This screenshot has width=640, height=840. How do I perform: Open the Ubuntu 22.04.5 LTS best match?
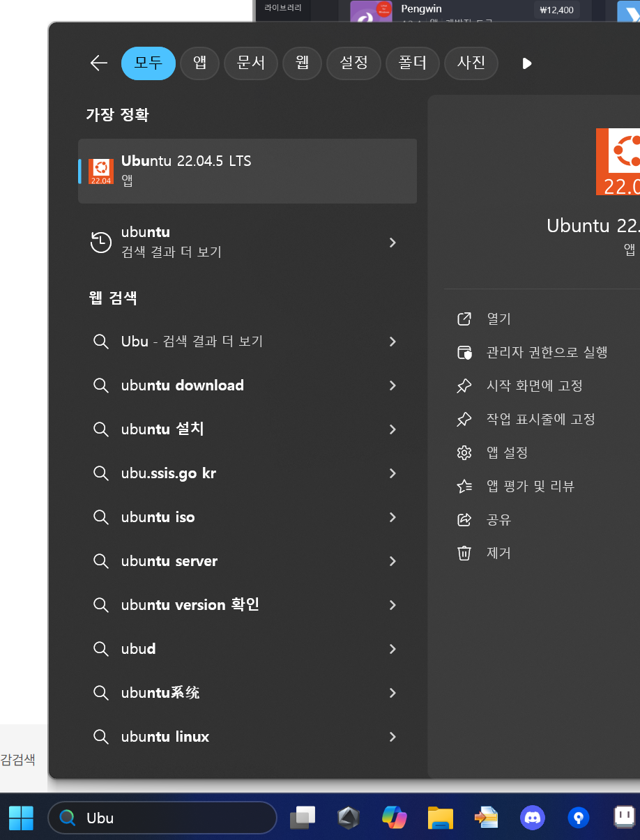247,171
